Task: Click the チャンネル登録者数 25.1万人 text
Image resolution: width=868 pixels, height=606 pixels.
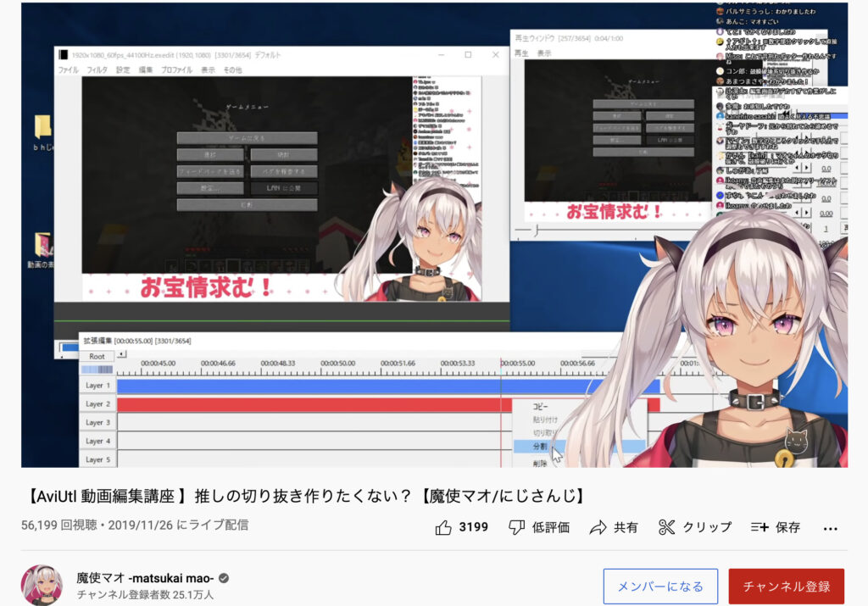Action: [145, 594]
